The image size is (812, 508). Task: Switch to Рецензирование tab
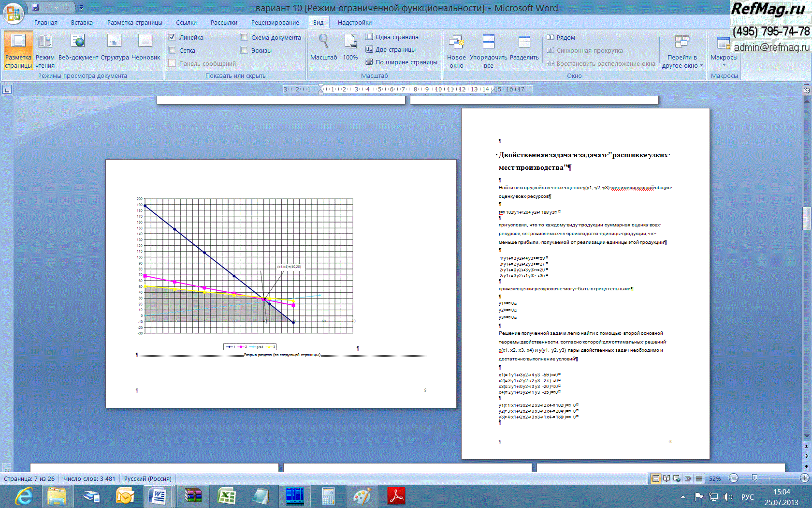coord(275,23)
